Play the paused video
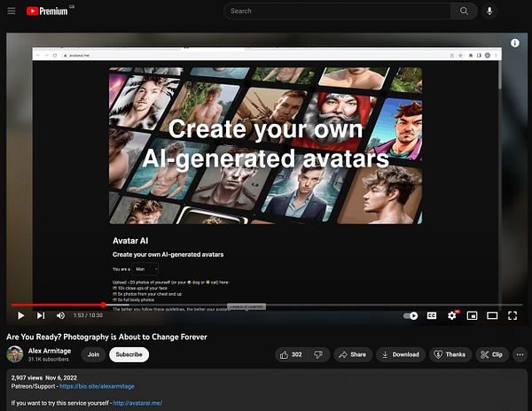The image size is (532, 411). point(21,315)
